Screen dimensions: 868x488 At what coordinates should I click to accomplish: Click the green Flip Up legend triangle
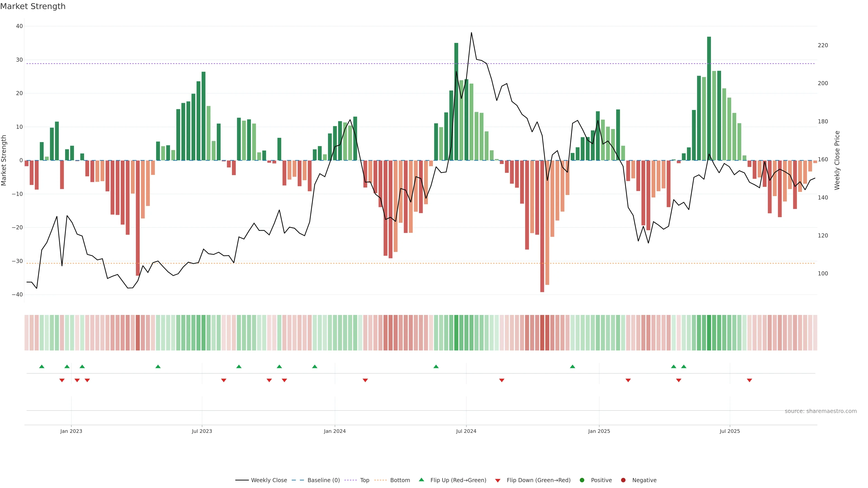[421, 480]
